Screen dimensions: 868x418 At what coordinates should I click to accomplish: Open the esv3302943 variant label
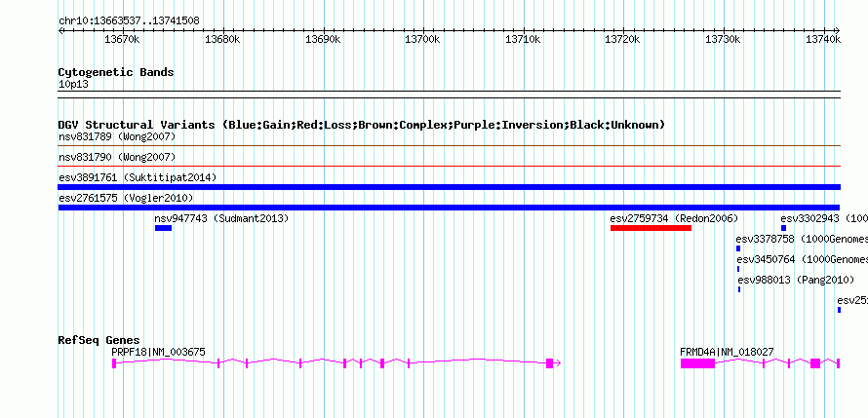click(824, 218)
